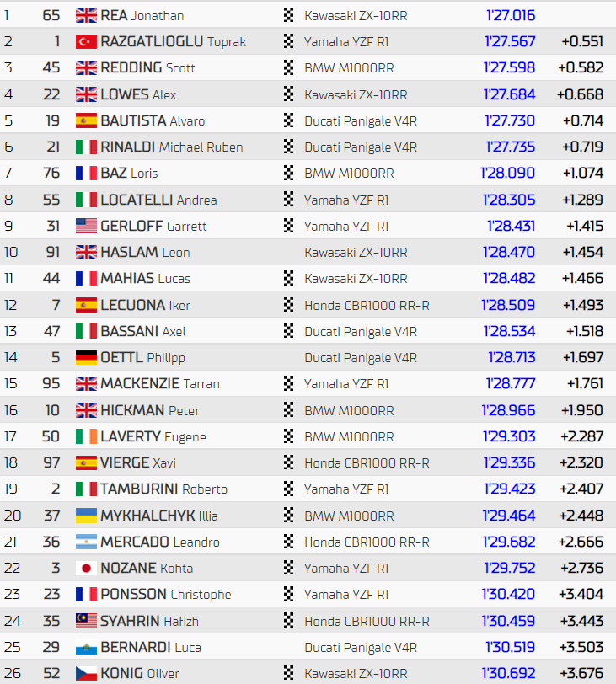Open lap time 1'30.519 for Bernardi
The width and height of the screenshot is (616, 684).
[510, 647]
